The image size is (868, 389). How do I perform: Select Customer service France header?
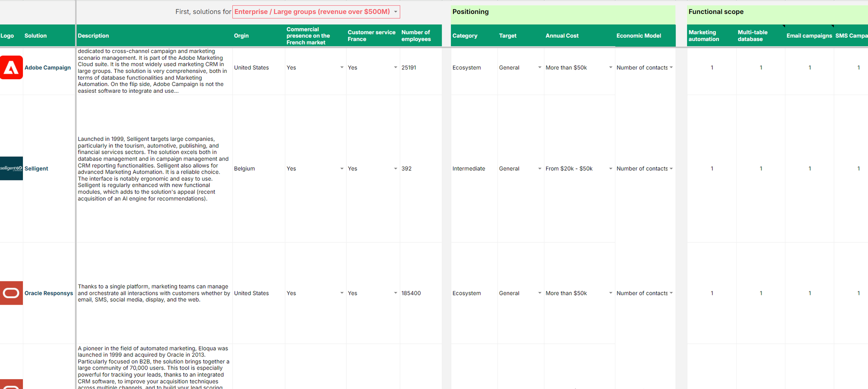[x=373, y=36]
